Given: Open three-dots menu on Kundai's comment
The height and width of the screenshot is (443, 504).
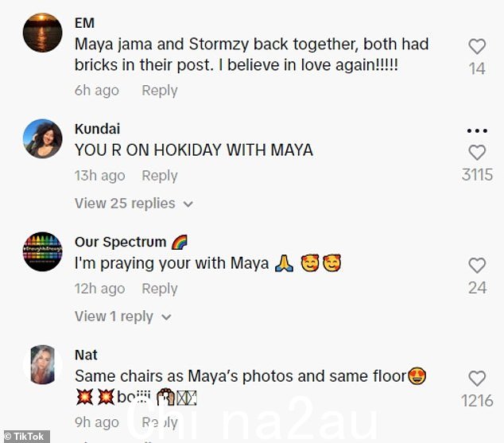Looking at the screenshot, I should point(477,130).
